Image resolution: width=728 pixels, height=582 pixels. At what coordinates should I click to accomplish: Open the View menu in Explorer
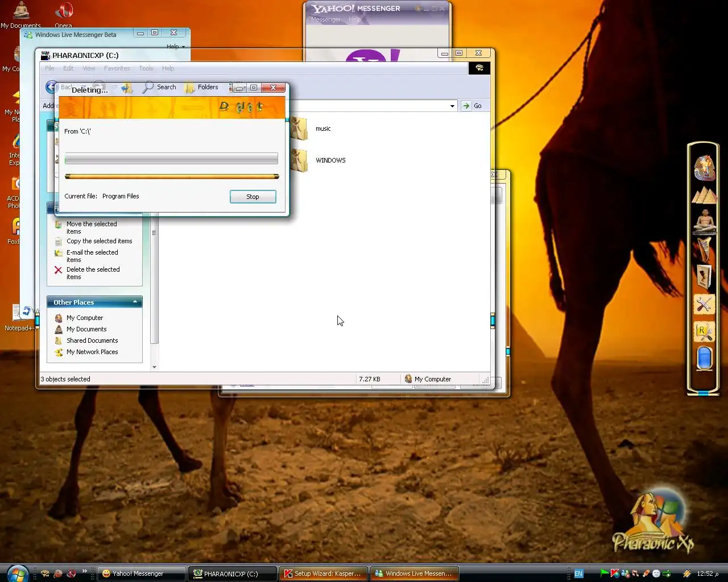click(x=89, y=68)
